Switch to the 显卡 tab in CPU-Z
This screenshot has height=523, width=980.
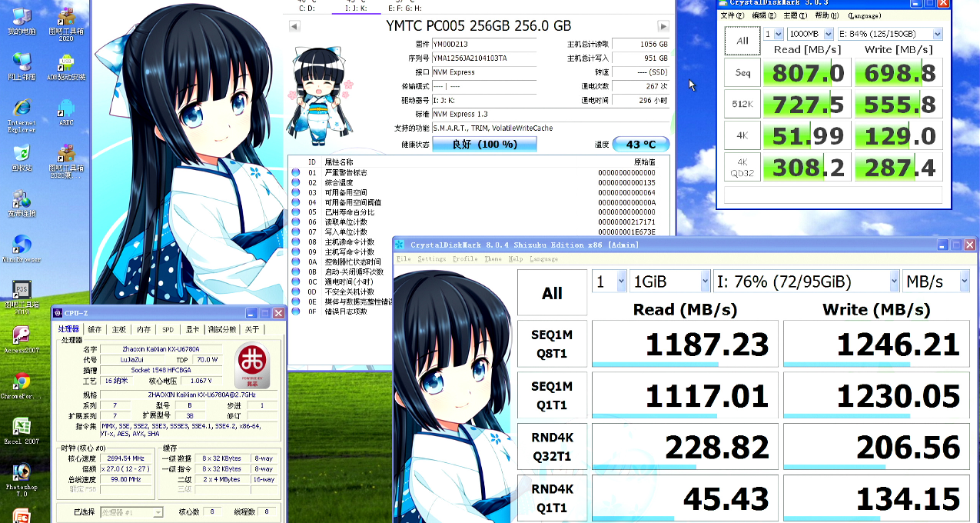[193, 330]
